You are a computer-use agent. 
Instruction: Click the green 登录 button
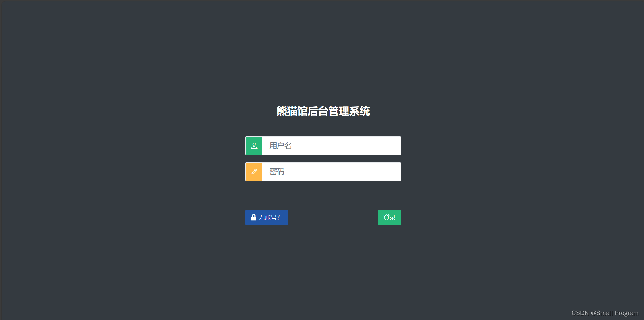(x=389, y=217)
